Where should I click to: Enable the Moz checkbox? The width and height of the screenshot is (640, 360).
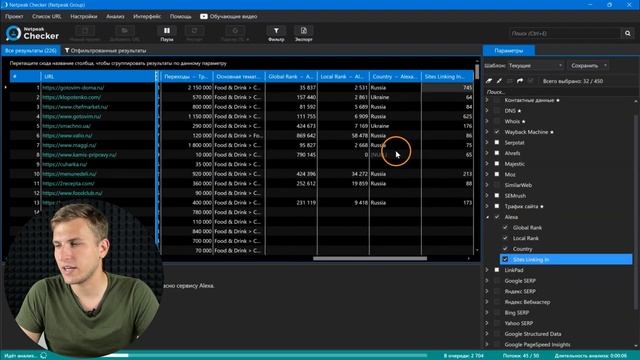[x=497, y=174]
